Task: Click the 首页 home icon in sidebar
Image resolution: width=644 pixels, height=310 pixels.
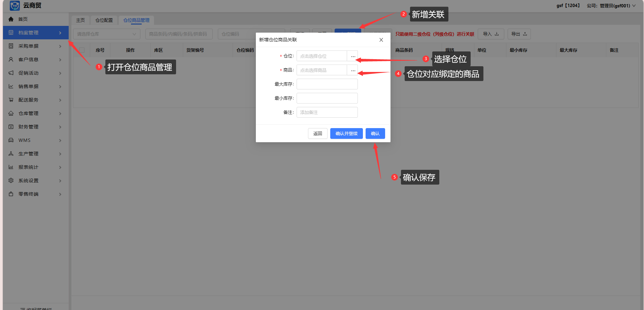Action: tap(11, 19)
